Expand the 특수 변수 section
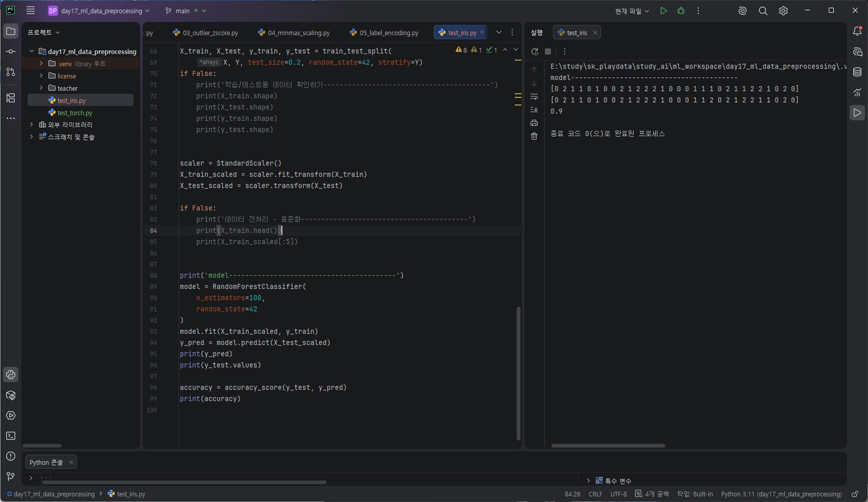The image size is (868, 502). 589,481
